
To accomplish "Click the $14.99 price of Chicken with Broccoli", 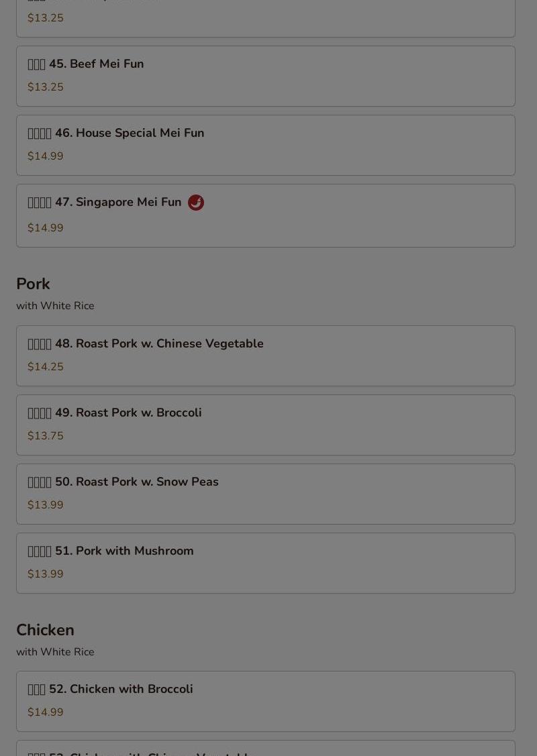I will point(46,712).
